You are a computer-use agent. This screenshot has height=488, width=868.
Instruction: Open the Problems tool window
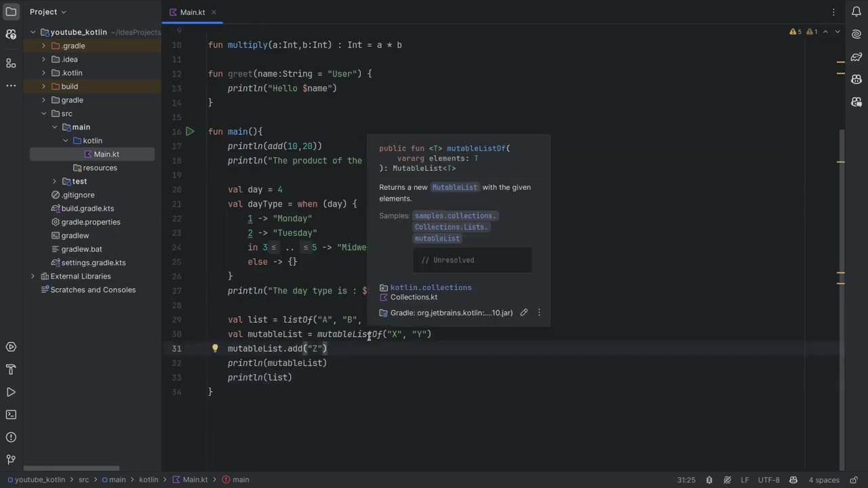pyautogui.click(x=11, y=437)
